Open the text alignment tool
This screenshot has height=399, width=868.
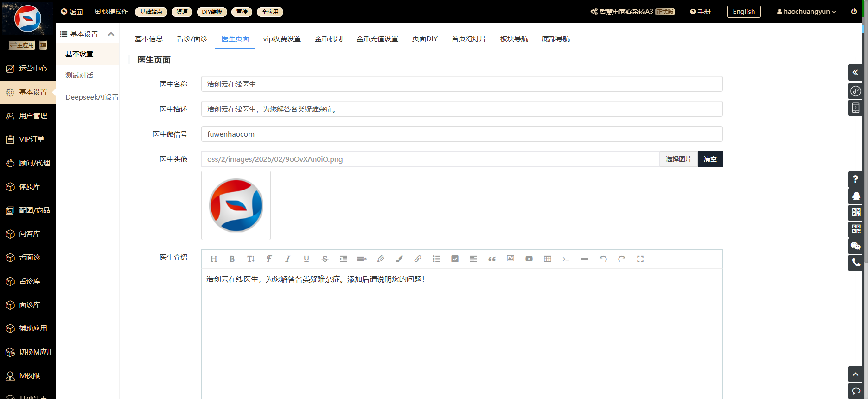[x=473, y=259]
